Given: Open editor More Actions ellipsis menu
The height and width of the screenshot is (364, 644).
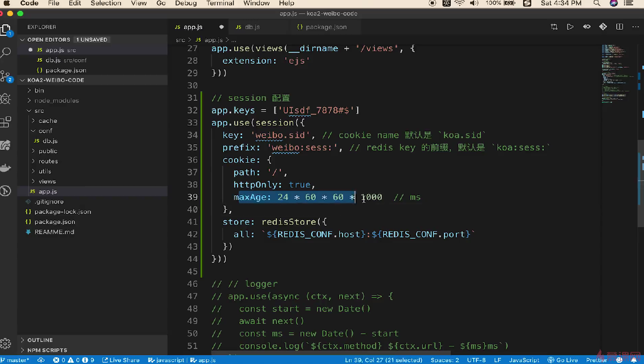Looking at the screenshot, I should [x=635, y=27].
